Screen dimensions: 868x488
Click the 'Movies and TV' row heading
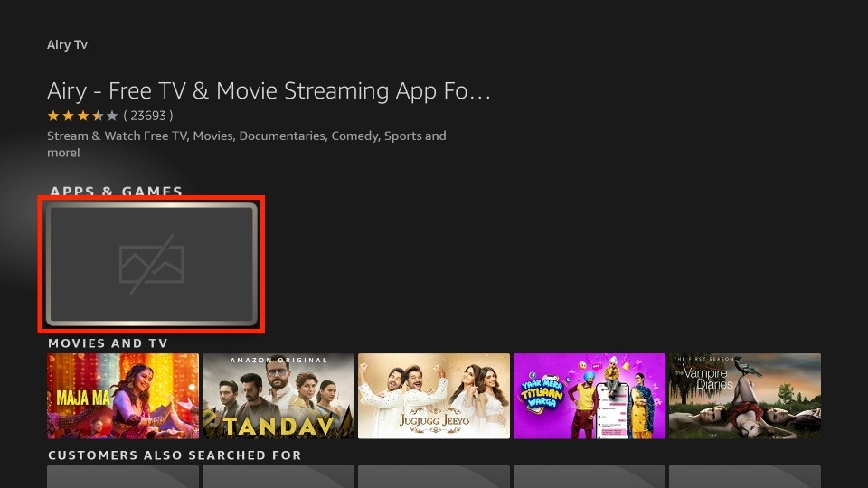[108, 343]
